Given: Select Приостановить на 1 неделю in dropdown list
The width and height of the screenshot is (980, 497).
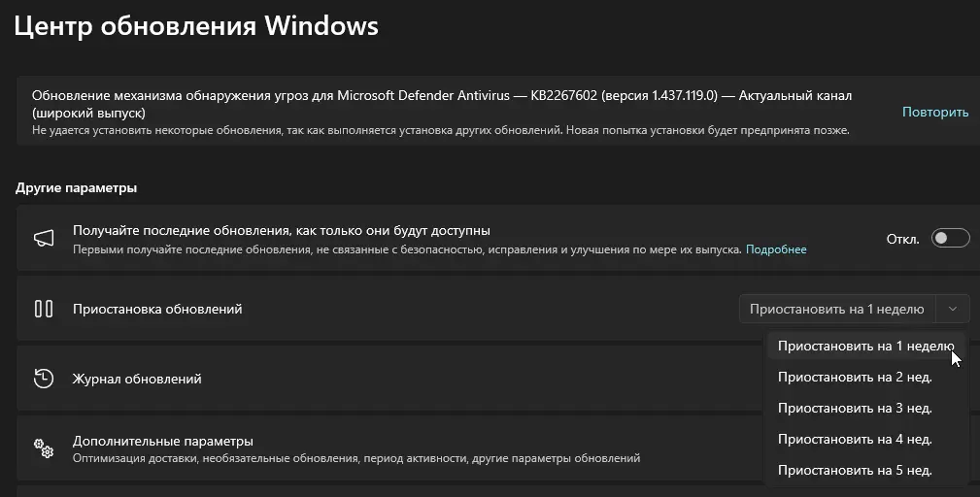Looking at the screenshot, I should (x=864, y=346).
